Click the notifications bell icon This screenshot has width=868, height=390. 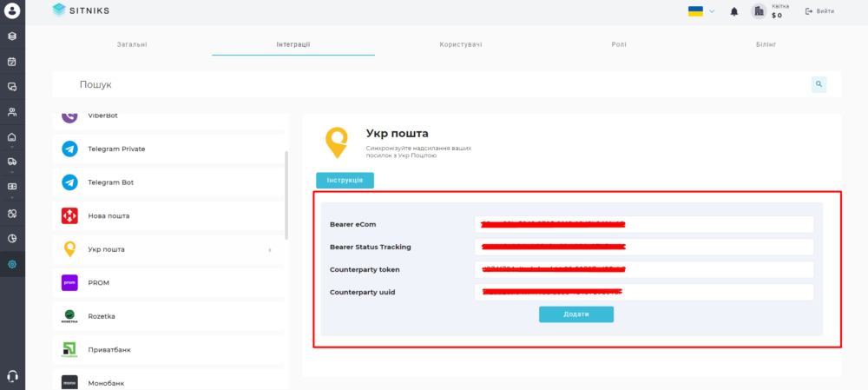coord(734,11)
